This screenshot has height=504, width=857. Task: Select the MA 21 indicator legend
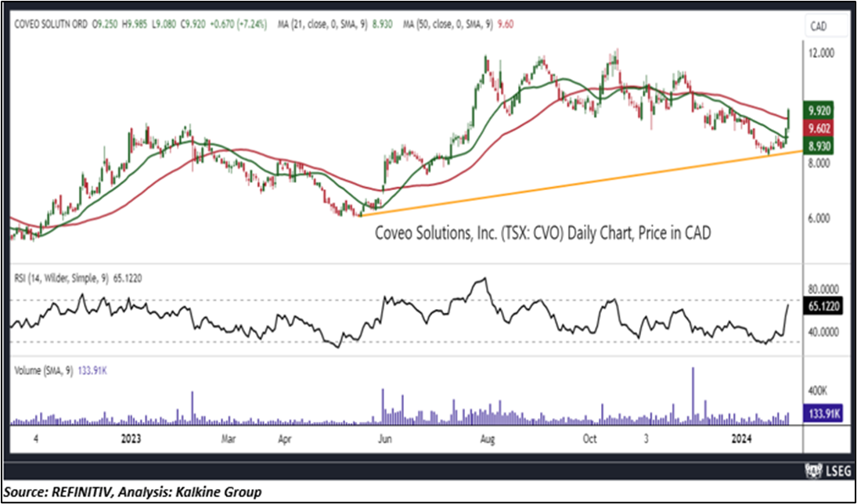click(333, 24)
